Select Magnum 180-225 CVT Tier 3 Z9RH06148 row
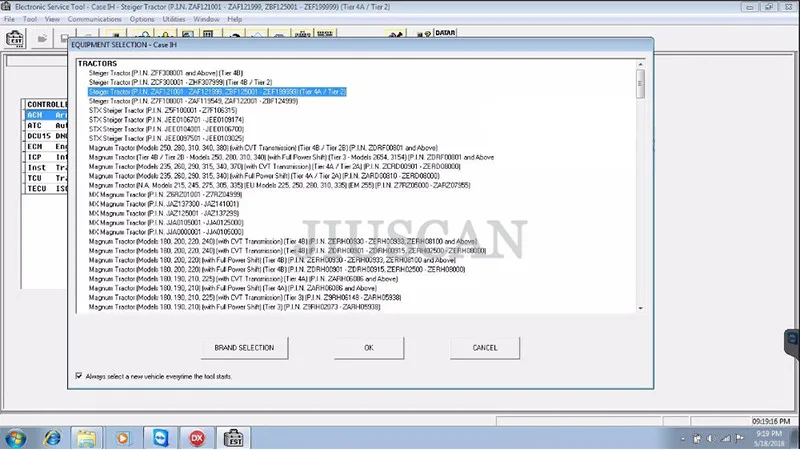The image size is (800, 450). (245, 297)
